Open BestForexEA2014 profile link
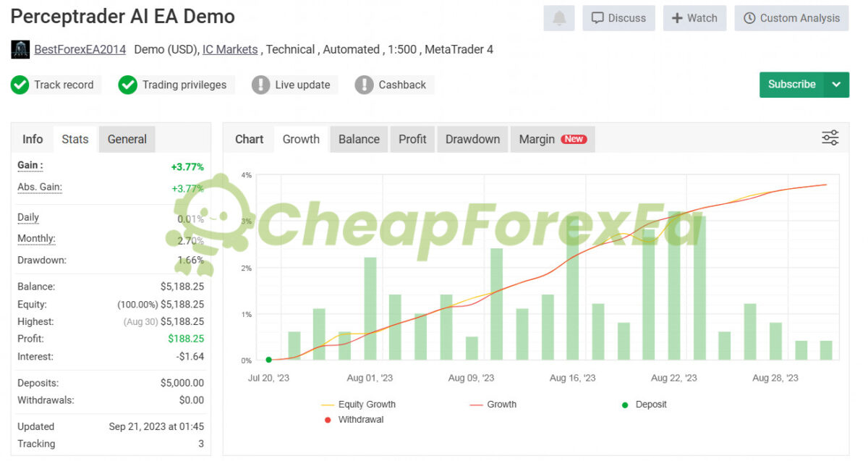This screenshot has width=868, height=461. 80,49
